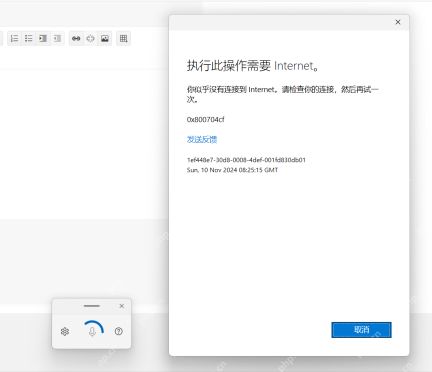Grab the voice typing panel handle bar
Viewport: 432px width, 372px height.
92,306
